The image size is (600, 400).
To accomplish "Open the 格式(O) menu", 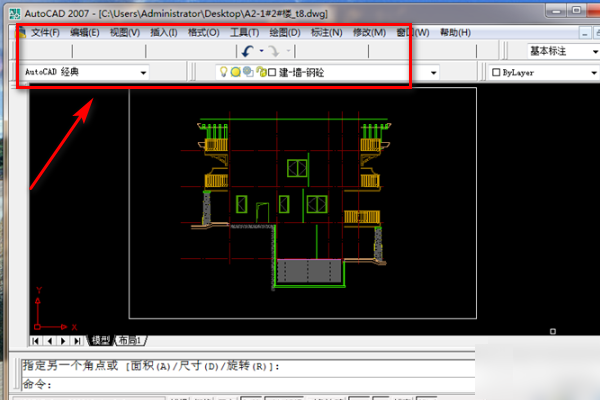I will coord(204,33).
